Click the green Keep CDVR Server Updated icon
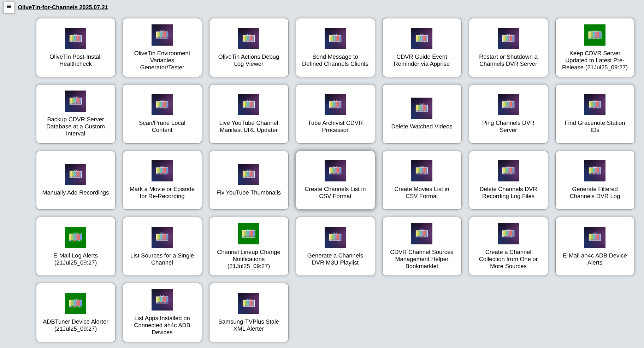 tap(595, 35)
